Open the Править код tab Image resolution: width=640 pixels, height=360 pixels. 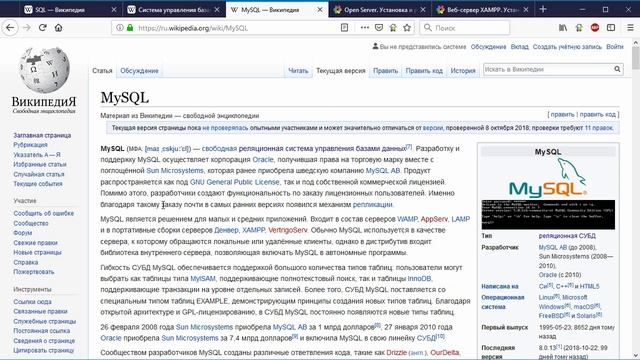pyautogui.click(x=424, y=71)
